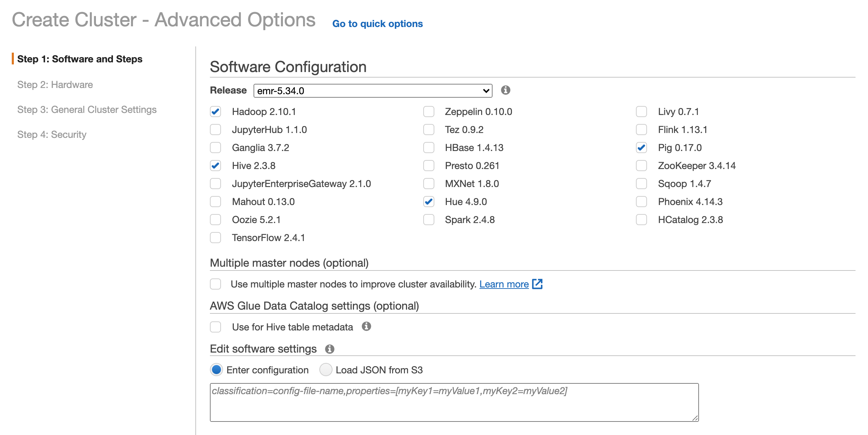The image size is (868, 435).
Task: Select the Enter configuration radio button
Action: pos(216,370)
